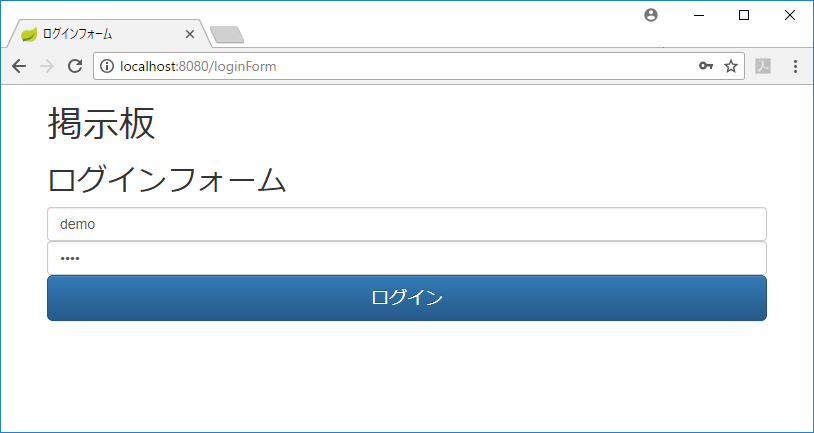
Task: Reload the login form page
Action: tap(75, 66)
